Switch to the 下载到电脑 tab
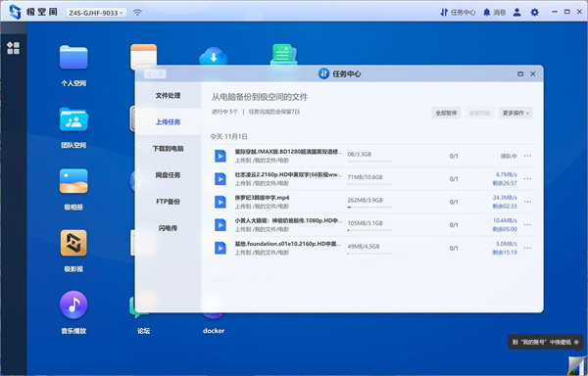 click(x=168, y=148)
